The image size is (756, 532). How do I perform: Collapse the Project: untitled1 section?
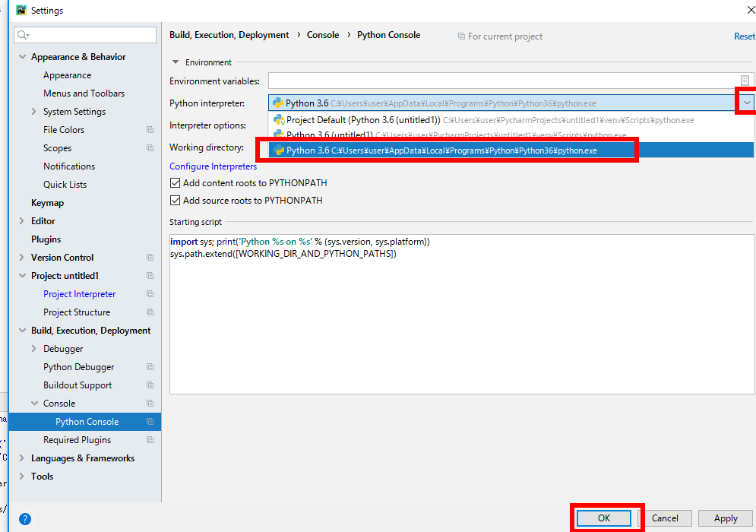[22, 276]
